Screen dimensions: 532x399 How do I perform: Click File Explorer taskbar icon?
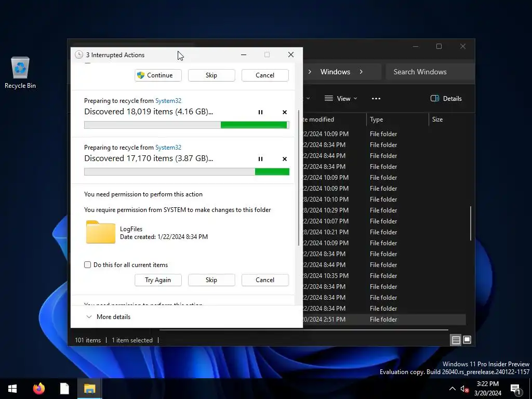click(x=89, y=389)
